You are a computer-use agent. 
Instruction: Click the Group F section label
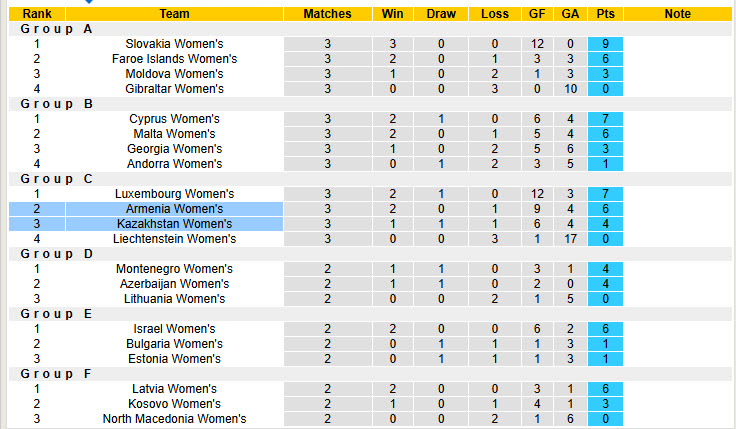57,374
